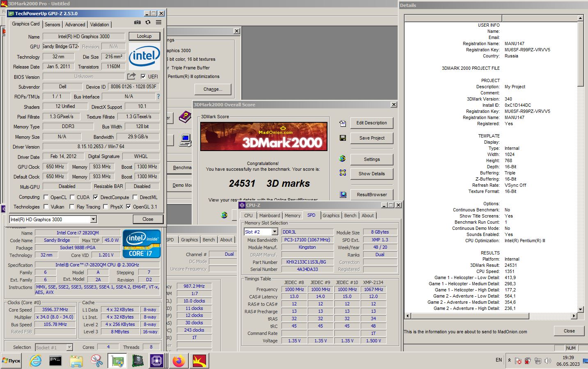Click the Settings button in score dialog

pos(372,159)
